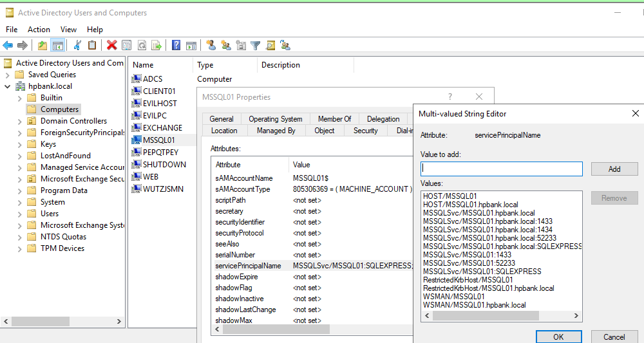This screenshot has width=644, height=343.
Task: Click the Refresh toolbar icon
Action: point(141,45)
